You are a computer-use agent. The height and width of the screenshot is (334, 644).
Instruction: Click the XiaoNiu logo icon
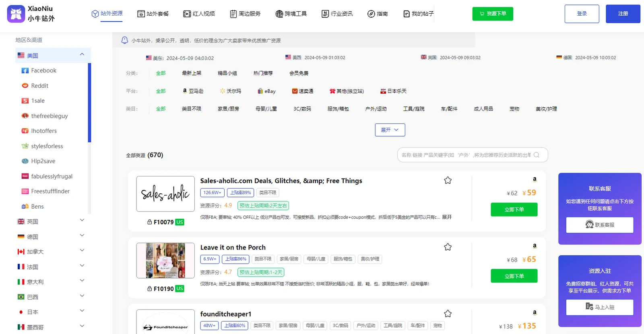[16, 14]
